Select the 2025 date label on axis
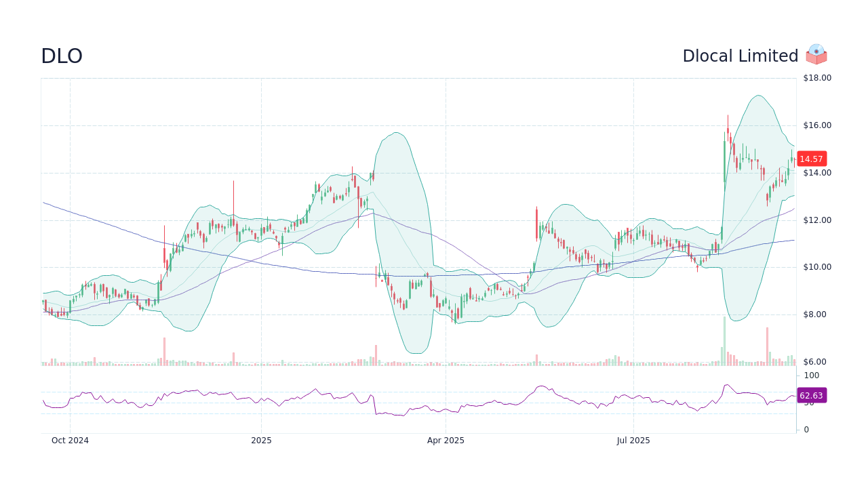 pyautogui.click(x=261, y=440)
